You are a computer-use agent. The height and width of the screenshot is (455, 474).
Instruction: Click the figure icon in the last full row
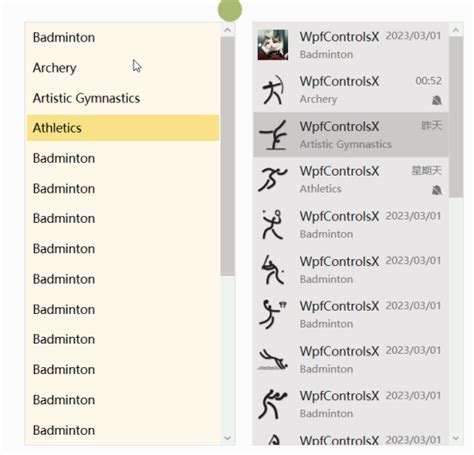coord(272,404)
